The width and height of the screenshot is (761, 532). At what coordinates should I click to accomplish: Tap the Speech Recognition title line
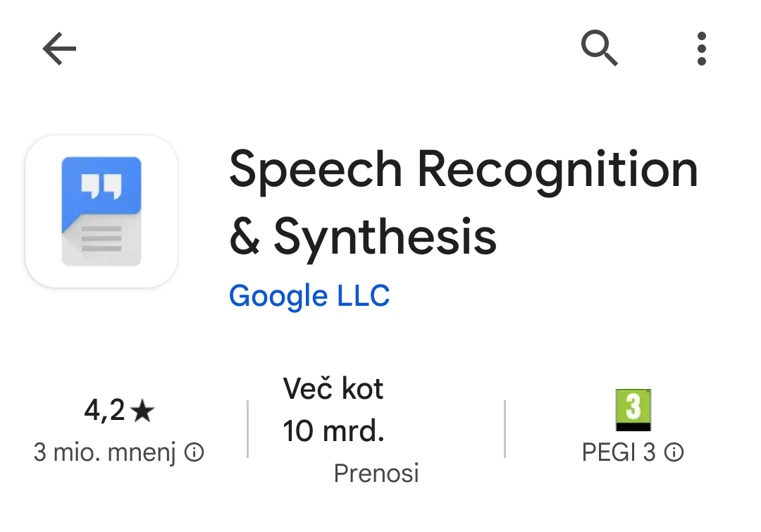tap(463, 171)
